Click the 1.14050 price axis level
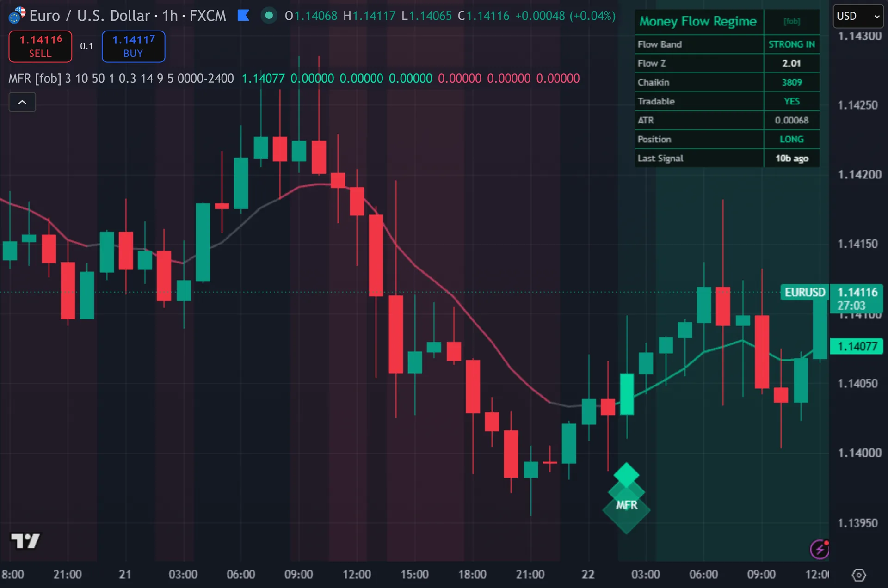 tap(857, 383)
